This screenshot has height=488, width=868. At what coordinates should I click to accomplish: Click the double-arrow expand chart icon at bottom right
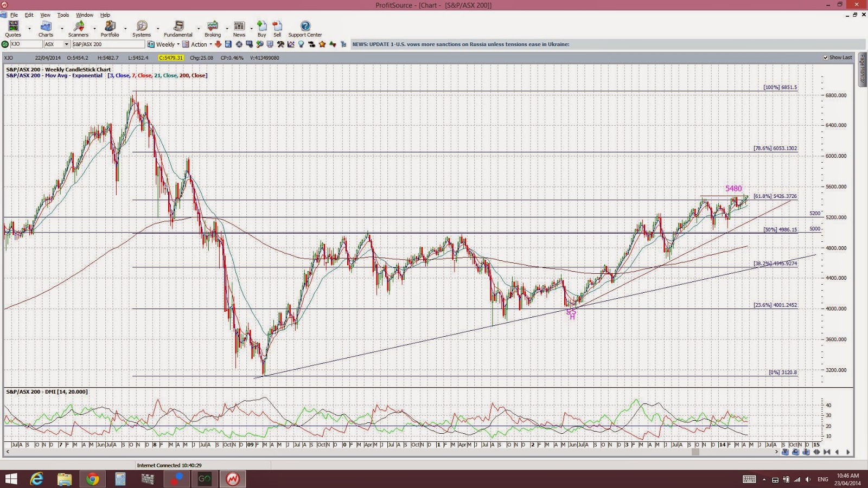[x=816, y=452]
